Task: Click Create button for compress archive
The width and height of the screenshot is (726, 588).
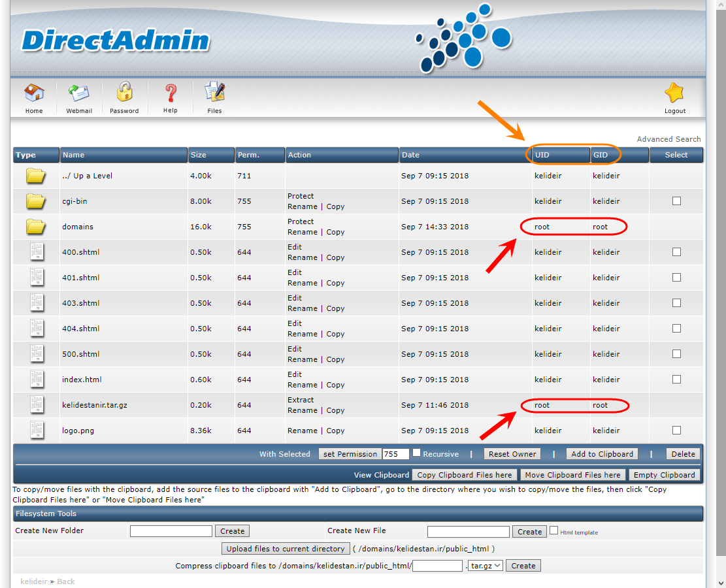Action: pyautogui.click(x=523, y=566)
